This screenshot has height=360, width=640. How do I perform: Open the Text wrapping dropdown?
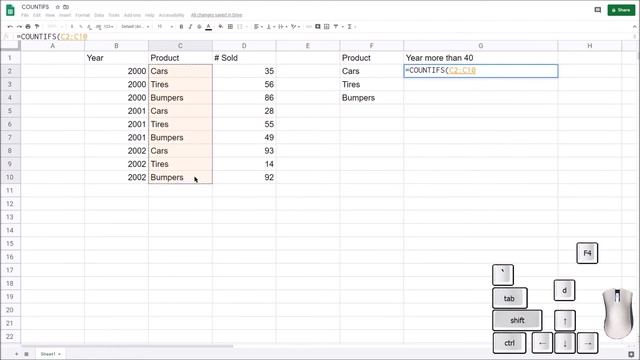pos(282,27)
